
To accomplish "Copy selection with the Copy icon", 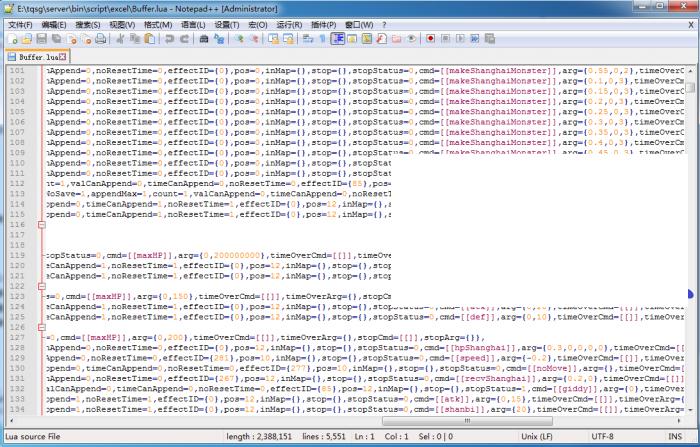I will pyautogui.click(x=135, y=39).
